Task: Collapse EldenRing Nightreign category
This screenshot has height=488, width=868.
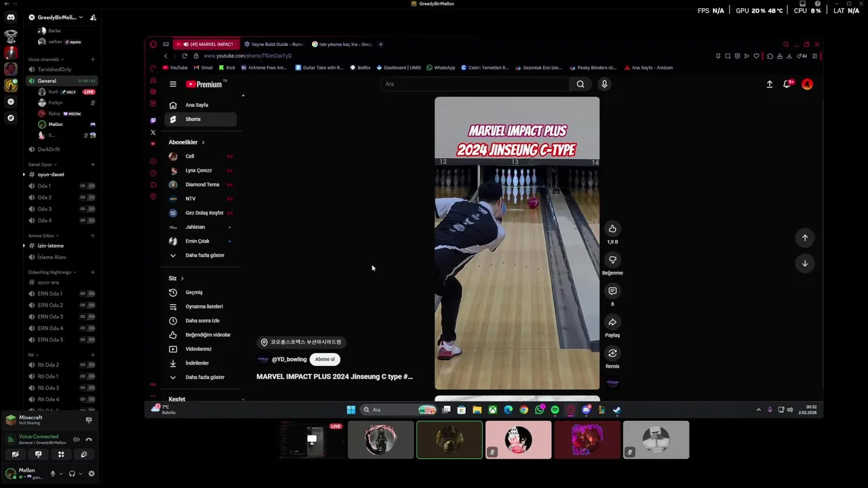Action: point(52,272)
